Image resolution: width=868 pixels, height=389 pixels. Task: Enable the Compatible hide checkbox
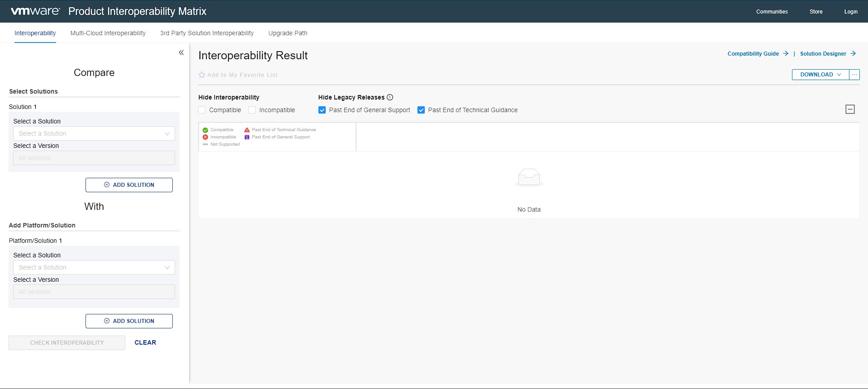point(202,110)
